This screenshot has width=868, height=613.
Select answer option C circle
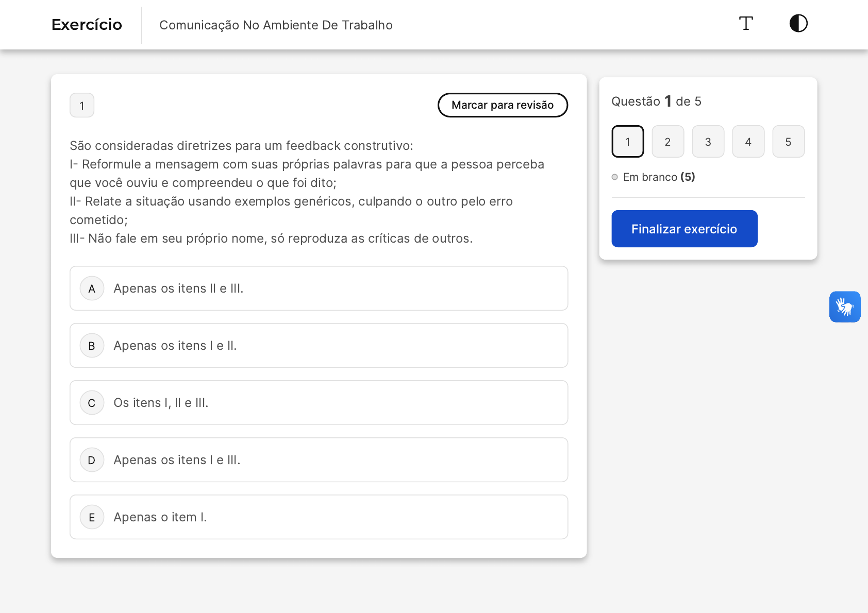coord(92,403)
